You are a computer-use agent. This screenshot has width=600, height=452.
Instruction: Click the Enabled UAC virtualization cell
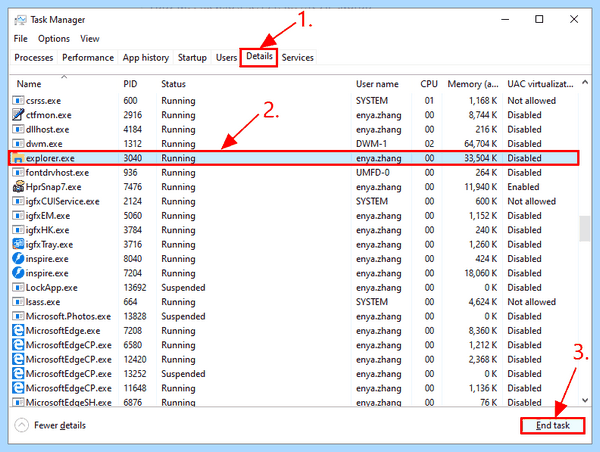pyautogui.click(x=523, y=187)
